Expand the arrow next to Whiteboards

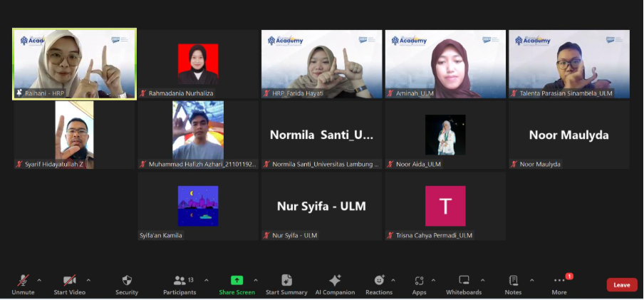click(x=482, y=280)
